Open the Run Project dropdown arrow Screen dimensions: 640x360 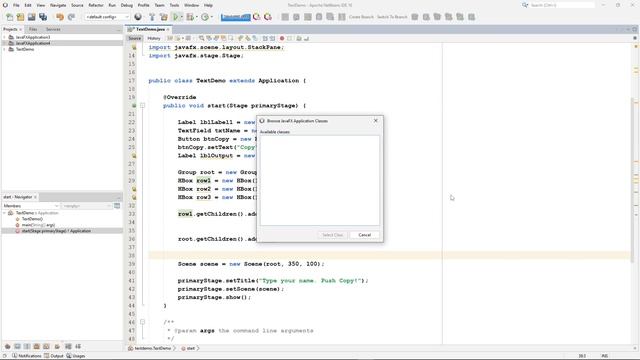point(181,17)
